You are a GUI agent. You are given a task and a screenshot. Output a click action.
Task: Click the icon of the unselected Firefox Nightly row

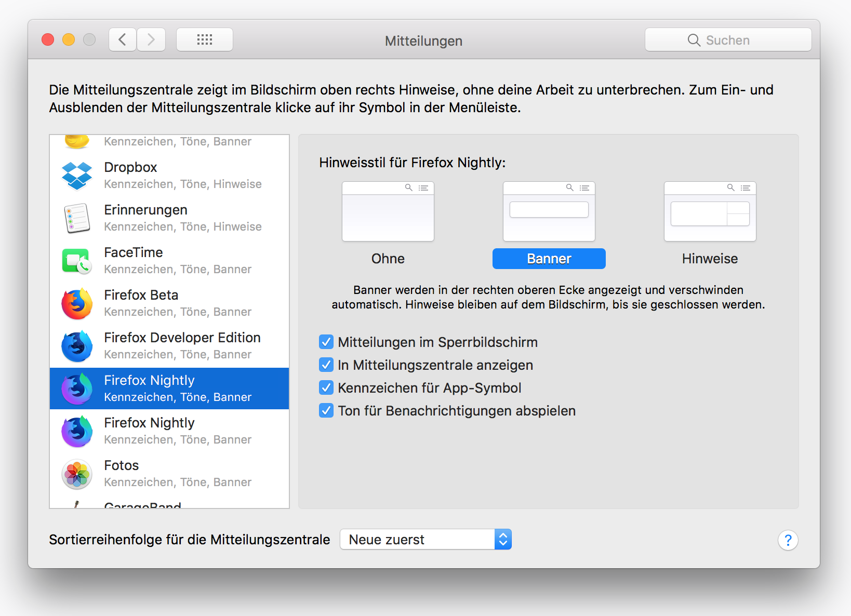pos(77,431)
